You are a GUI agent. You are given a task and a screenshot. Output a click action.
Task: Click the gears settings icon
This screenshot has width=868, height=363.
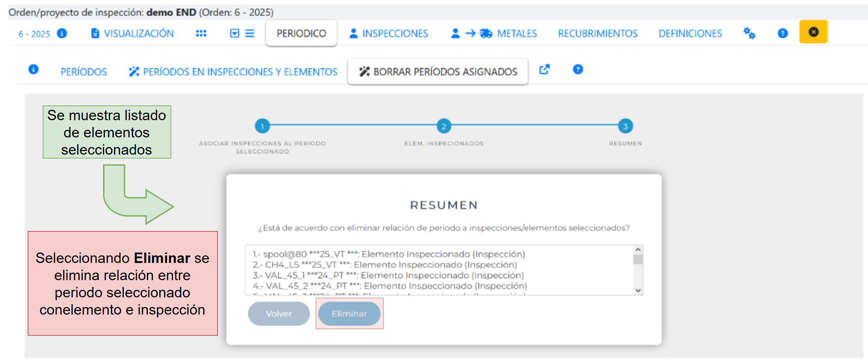point(749,33)
